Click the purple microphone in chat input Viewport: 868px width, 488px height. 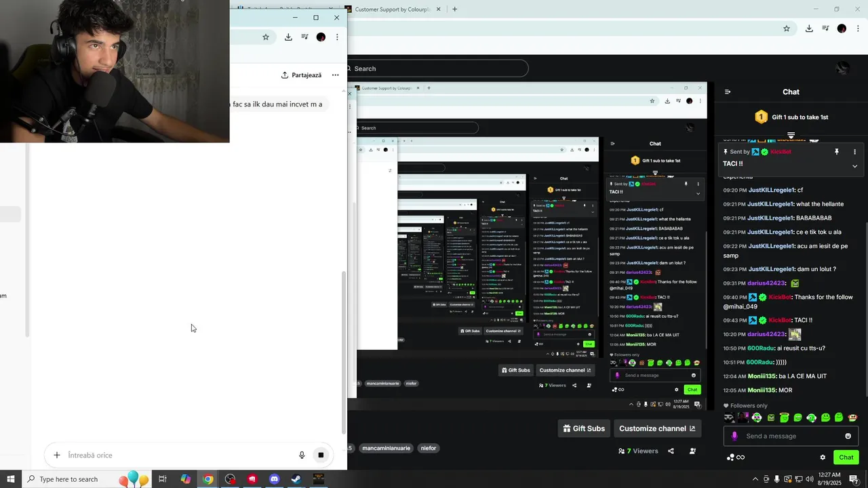click(x=734, y=436)
